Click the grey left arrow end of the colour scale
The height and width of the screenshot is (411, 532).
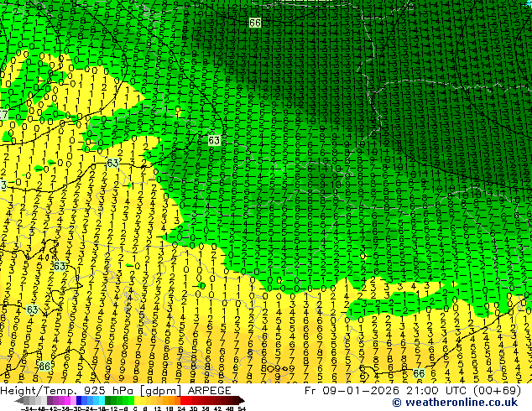point(19,400)
